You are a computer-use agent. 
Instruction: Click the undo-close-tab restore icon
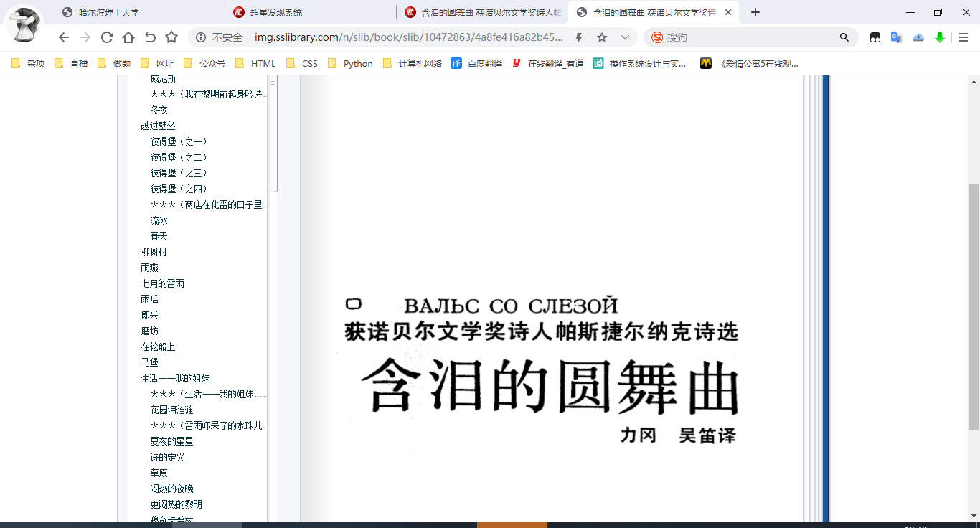[x=150, y=37]
